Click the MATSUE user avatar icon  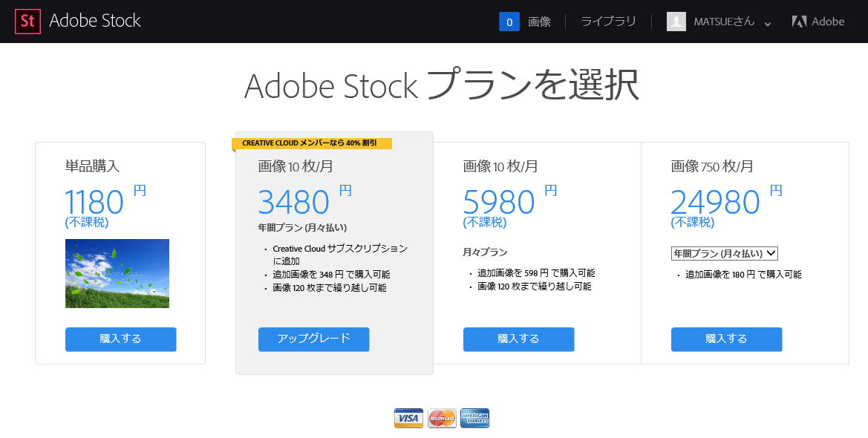[x=676, y=22]
